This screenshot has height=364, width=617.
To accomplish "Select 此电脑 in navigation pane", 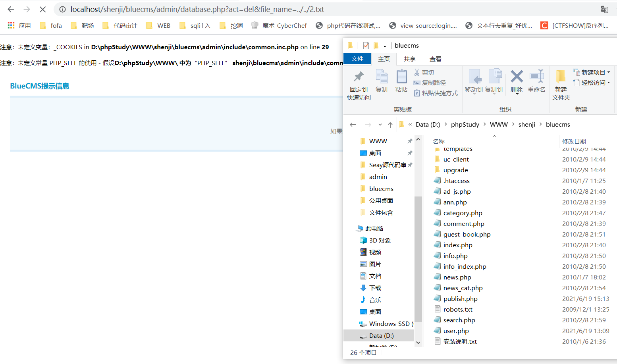I will coord(370,228).
